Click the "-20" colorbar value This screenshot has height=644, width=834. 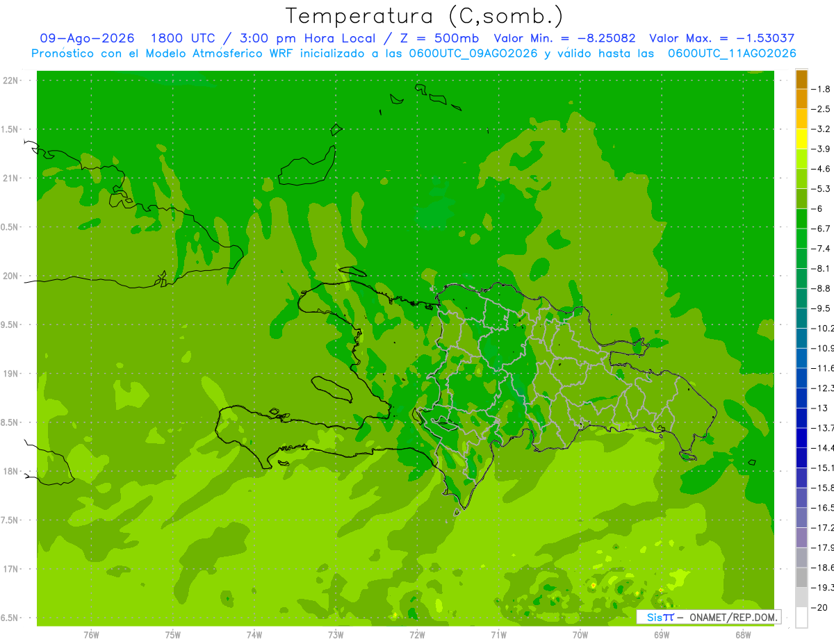point(821,607)
